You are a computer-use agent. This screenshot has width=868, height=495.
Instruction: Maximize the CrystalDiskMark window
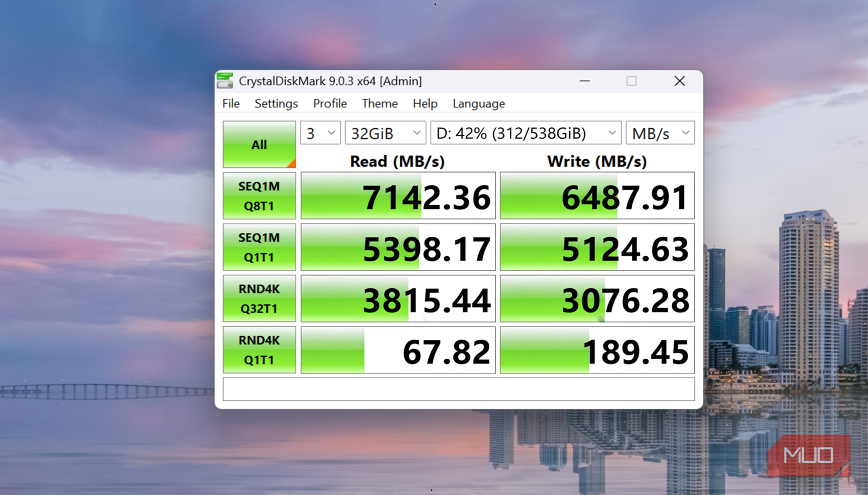[632, 81]
